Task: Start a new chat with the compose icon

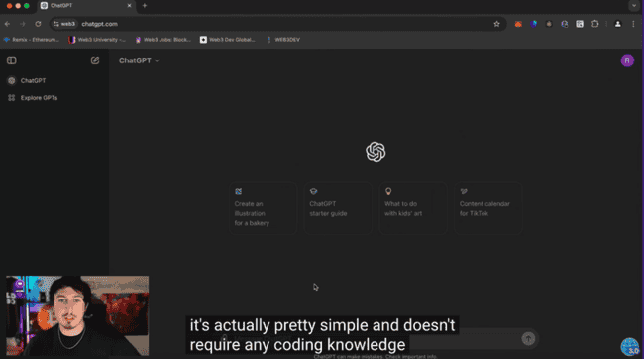Action: click(95, 60)
